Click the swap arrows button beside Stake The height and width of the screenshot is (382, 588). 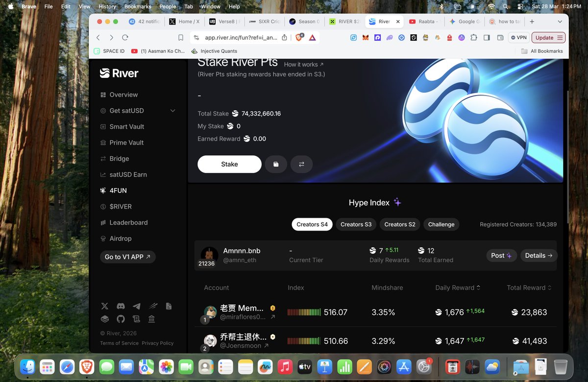coord(301,164)
